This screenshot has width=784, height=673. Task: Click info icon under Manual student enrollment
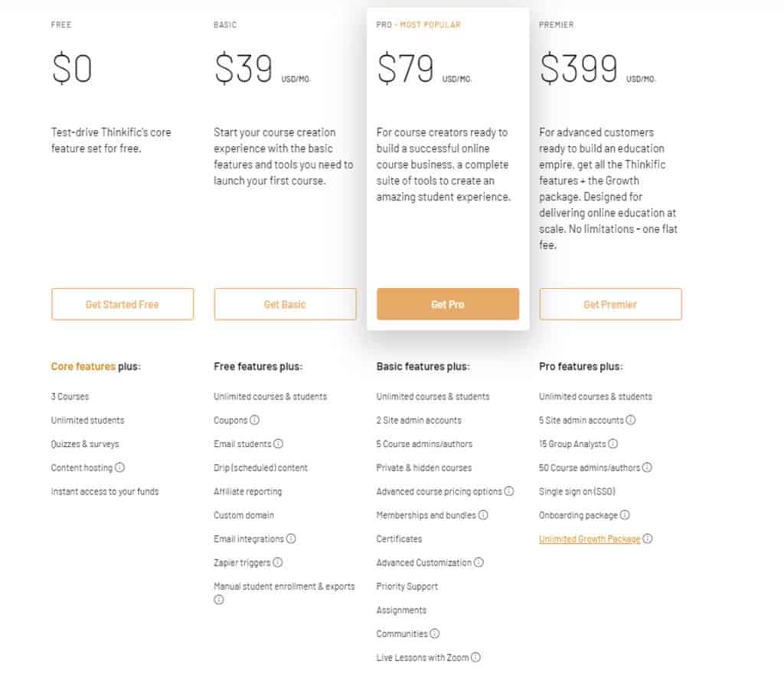219,599
